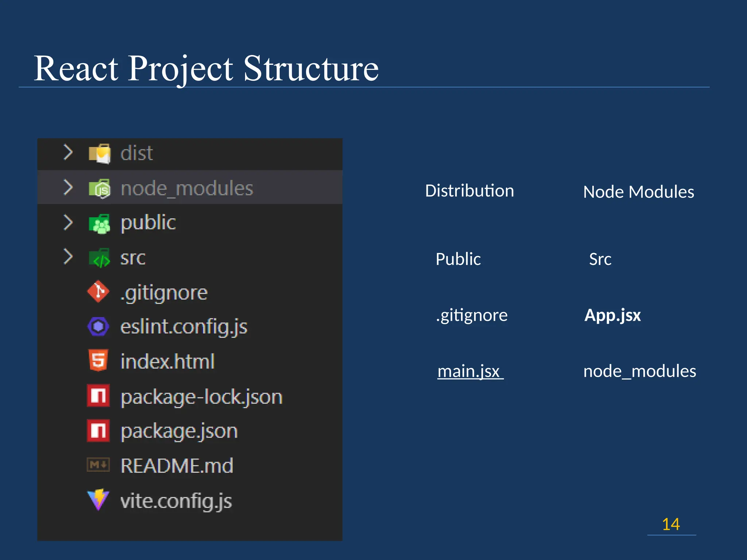The width and height of the screenshot is (747, 560).
Task: Click the npm icon beside package.json
Action: pyautogui.click(x=98, y=431)
